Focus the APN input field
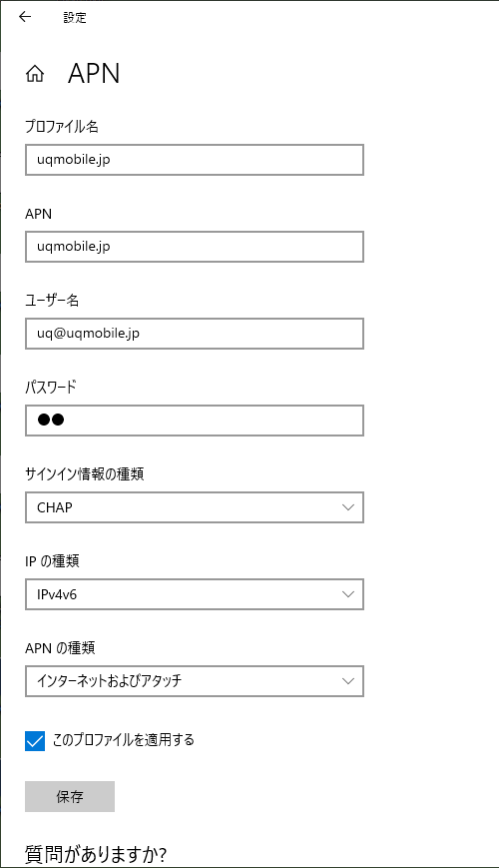Image resolution: width=499 pixels, height=868 pixels. [195, 247]
